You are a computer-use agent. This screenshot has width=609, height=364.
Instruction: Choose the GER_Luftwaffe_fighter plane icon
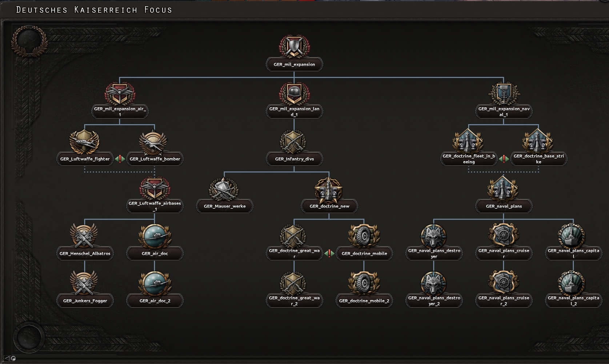pos(84,142)
